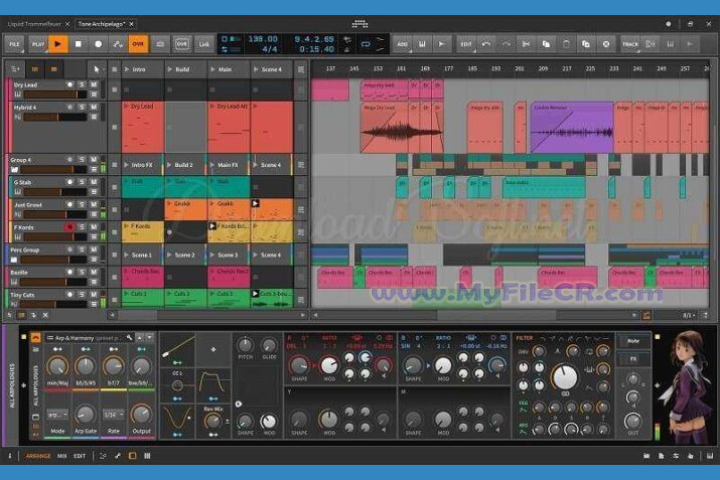Click the play position display 9.4.2.69

(x=314, y=39)
